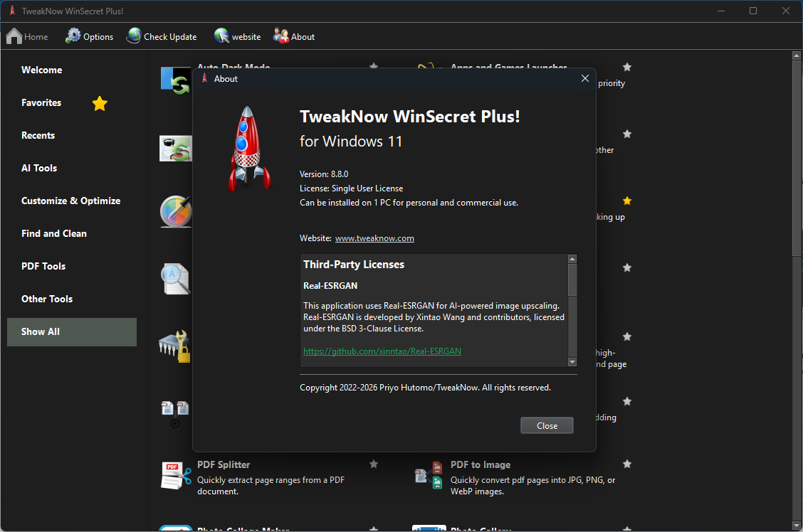This screenshot has height=532, width=803.
Task: Select Show All in sidebar
Action: point(72,332)
